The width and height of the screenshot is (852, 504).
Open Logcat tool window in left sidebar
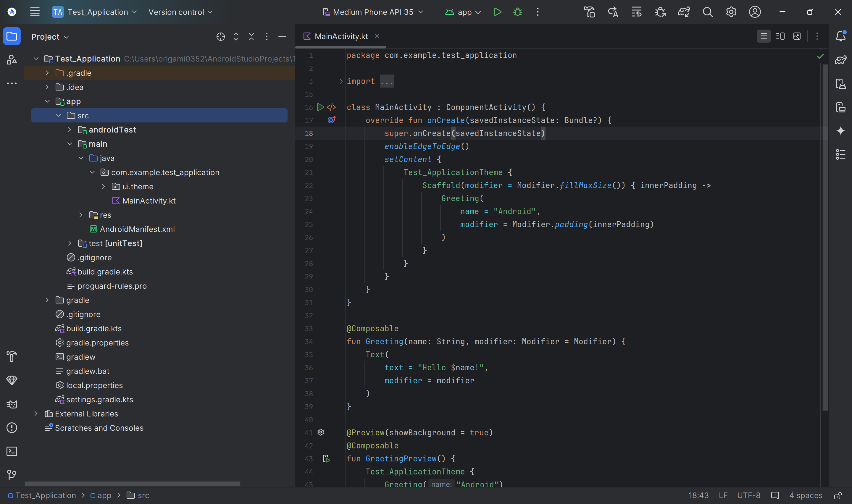(x=12, y=404)
